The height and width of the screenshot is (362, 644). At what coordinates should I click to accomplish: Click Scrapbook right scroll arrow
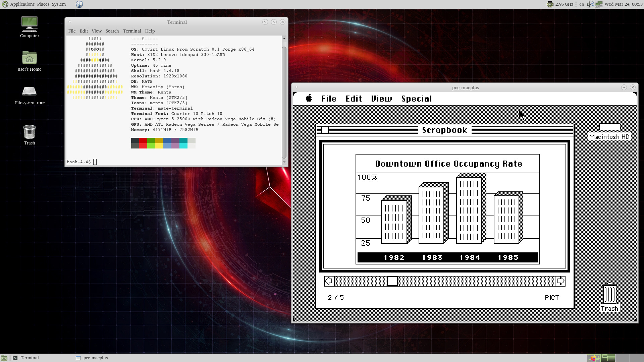point(560,281)
